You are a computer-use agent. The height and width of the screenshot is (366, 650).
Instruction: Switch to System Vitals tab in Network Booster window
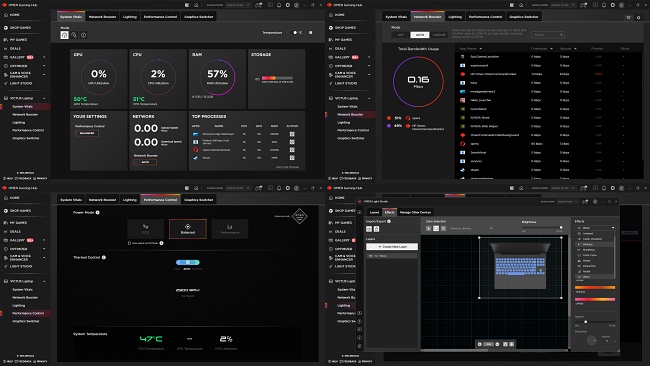tap(396, 17)
